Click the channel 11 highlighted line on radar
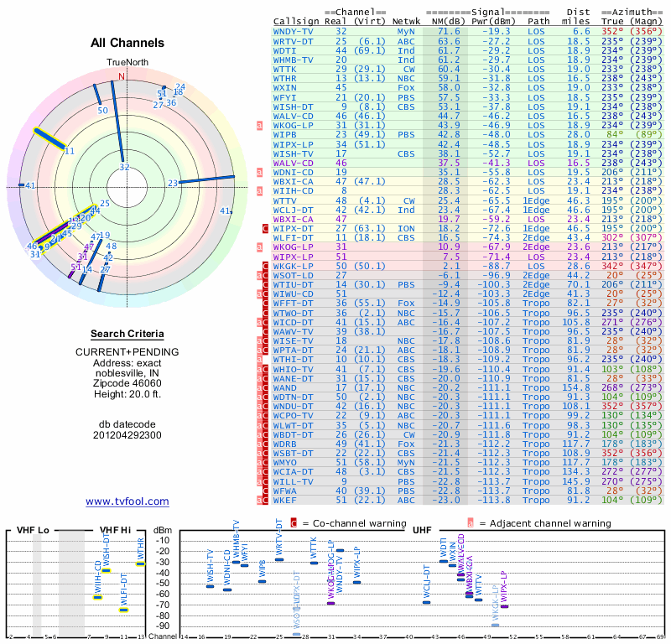The height and width of the screenshot is (644, 671). point(50,139)
